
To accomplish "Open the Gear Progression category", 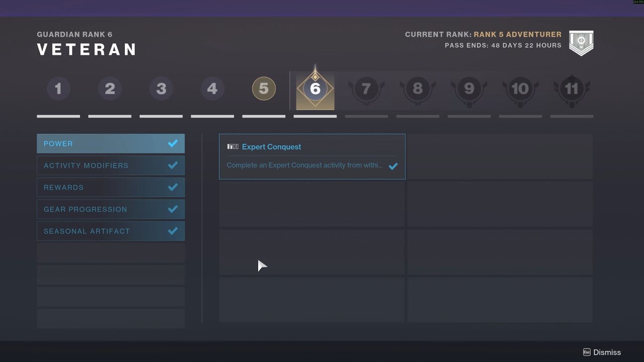I will coord(111,209).
